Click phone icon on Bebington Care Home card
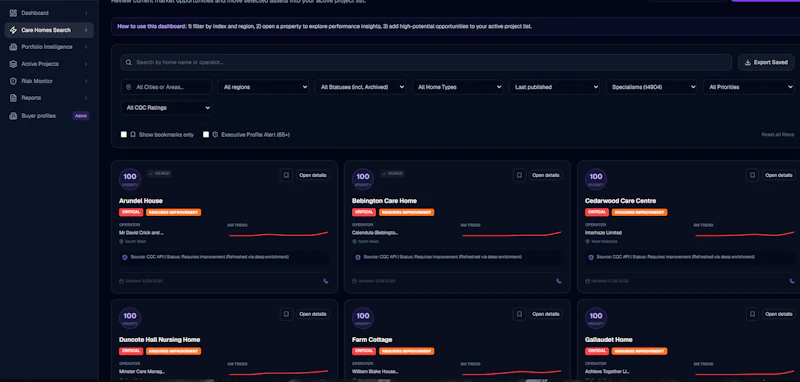 point(559,281)
